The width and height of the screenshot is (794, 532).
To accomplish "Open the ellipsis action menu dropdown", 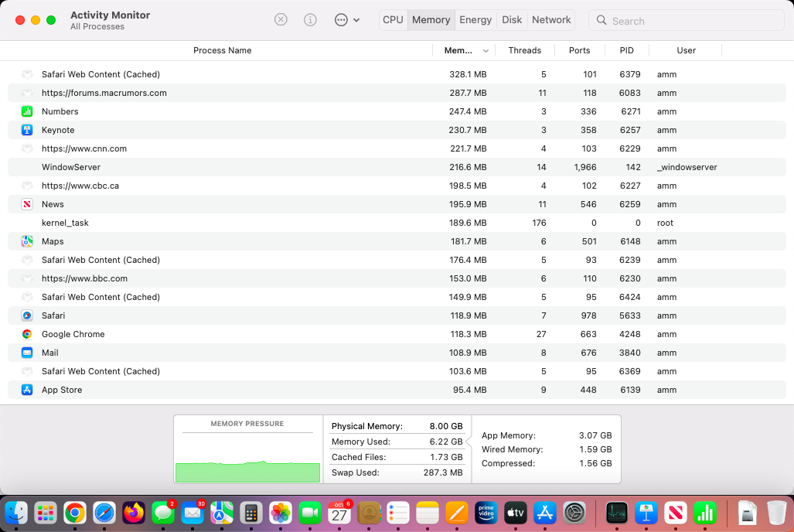I will 347,20.
